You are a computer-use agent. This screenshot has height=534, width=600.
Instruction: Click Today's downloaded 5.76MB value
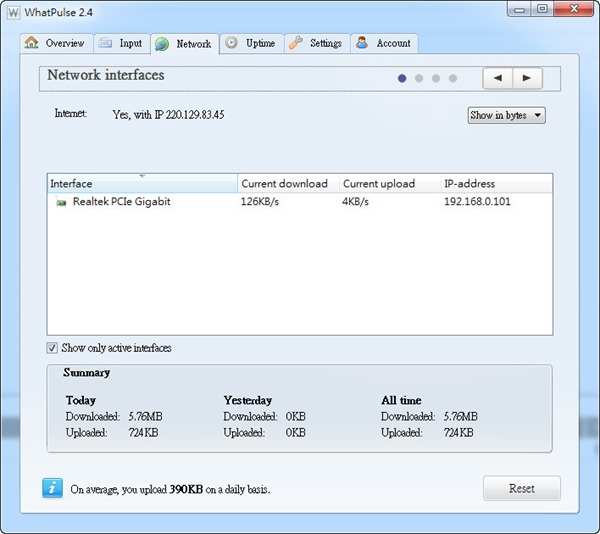coord(145,416)
